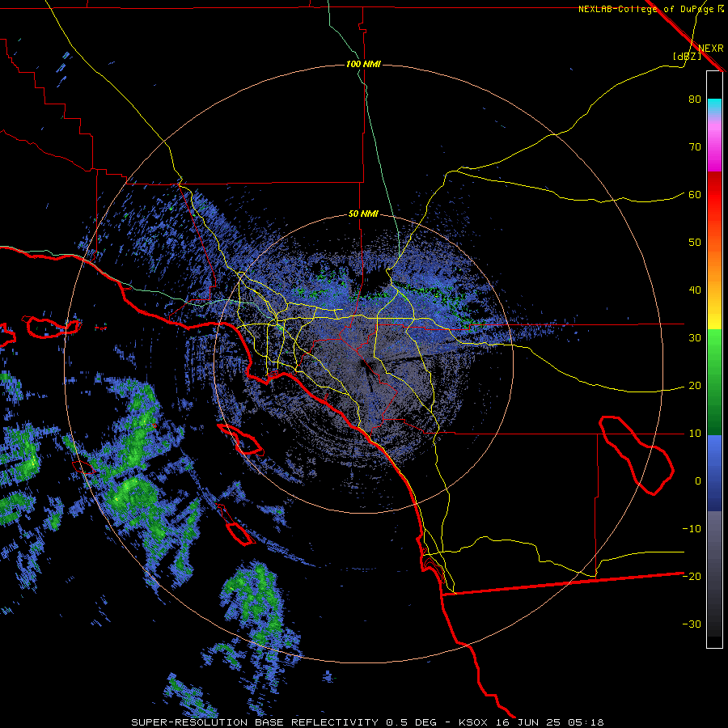Click the -30 value on the dBZ scale
728x728 pixels.
point(692,624)
